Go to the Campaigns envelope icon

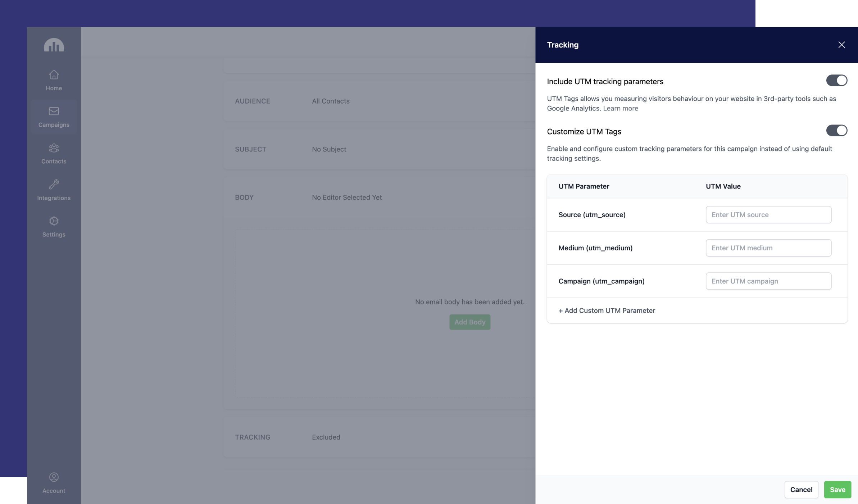pos(54,111)
